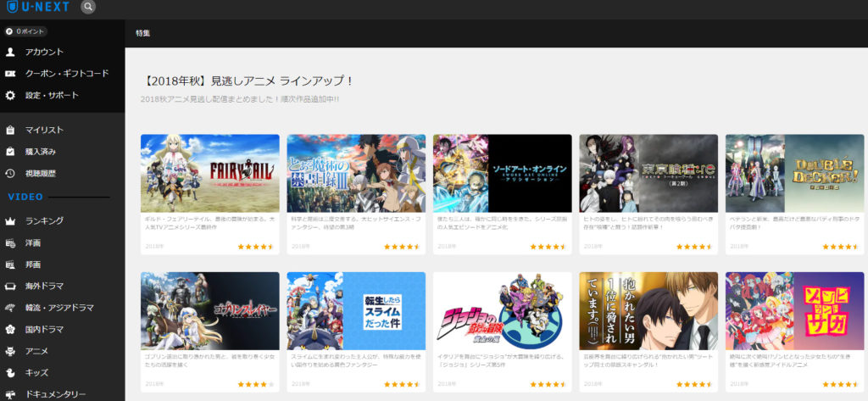The width and height of the screenshot is (868, 401).
Task: Open 韓流・アジアドラマ category
Action: pos(59,308)
